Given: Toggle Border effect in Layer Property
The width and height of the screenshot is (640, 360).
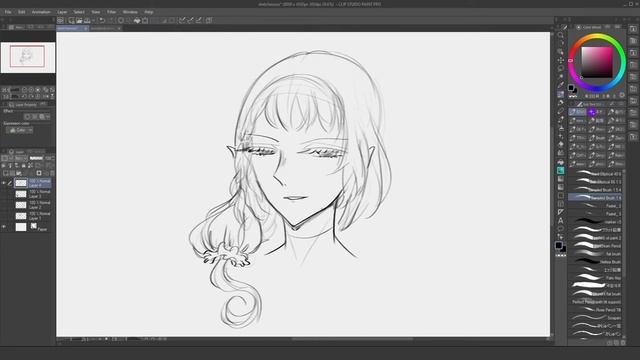Looking at the screenshot, I should tap(28, 117).
